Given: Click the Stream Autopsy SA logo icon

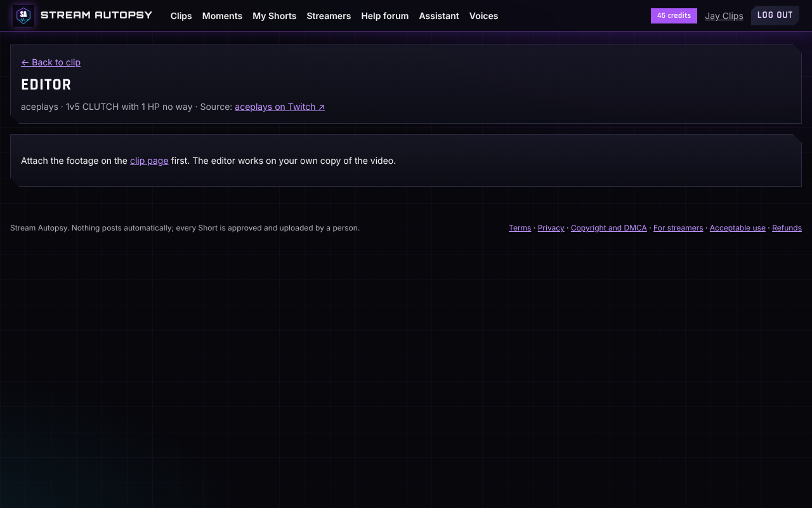Looking at the screenshot, I should [23, 15].
